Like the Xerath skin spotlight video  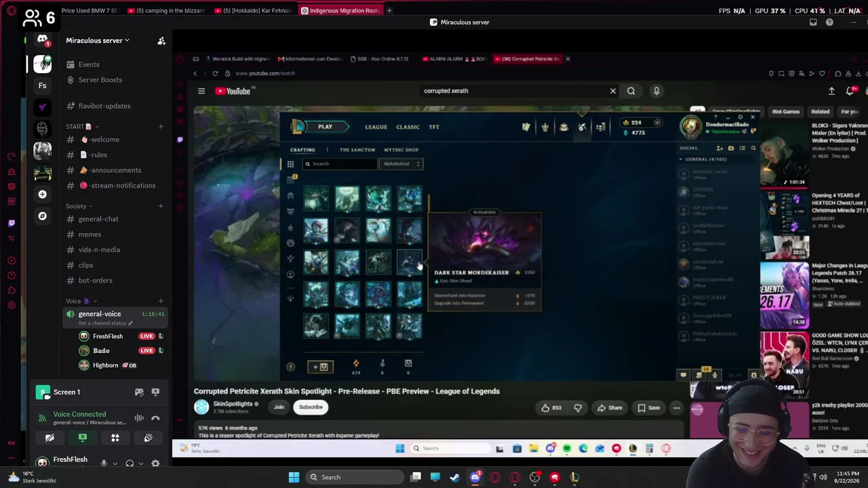pyautogui.click(x=551, y=407)
